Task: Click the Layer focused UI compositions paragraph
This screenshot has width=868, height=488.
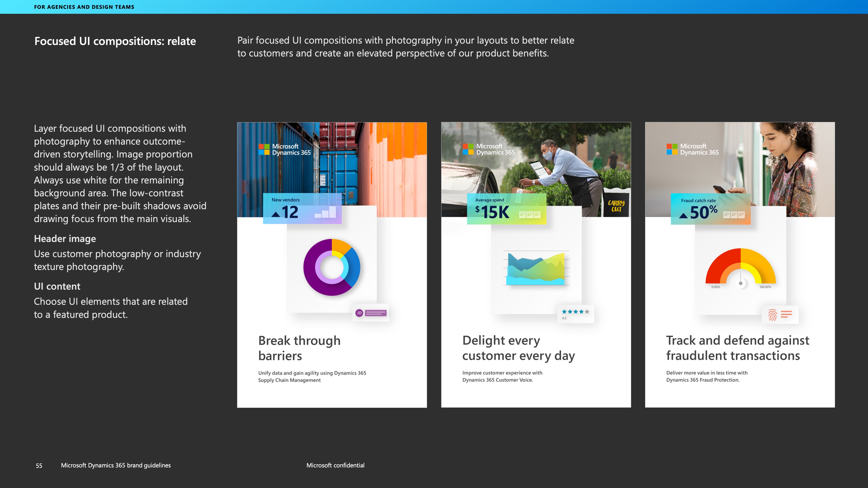Action: [x=120, y=174]
